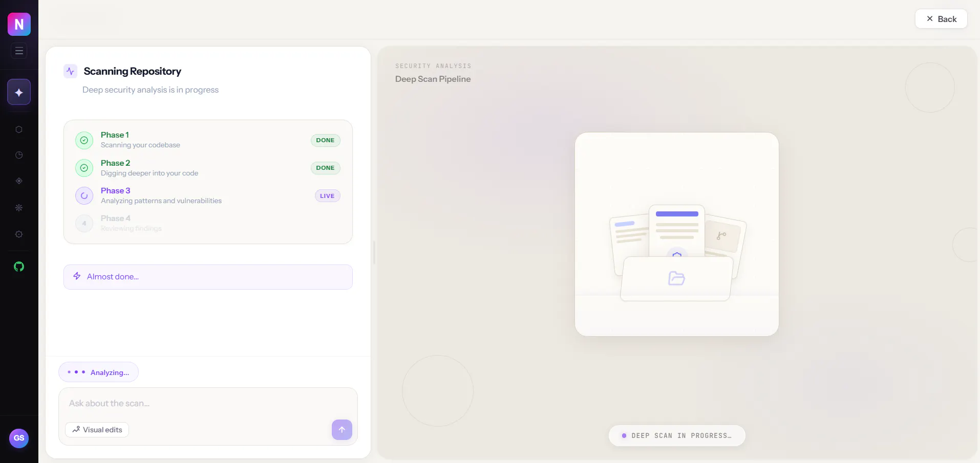This screenshot has width=980, height=463.
Task: Click the panel divider handle between panes
Action: point(374,253)
